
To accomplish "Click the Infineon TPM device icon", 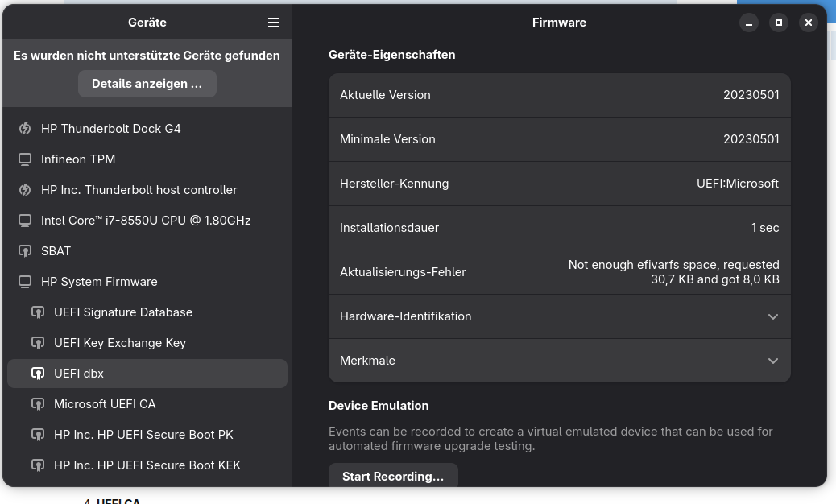I will coord(25,159).
